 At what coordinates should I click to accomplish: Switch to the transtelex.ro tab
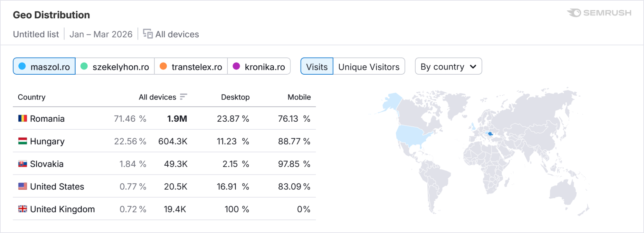pos(191,67)
